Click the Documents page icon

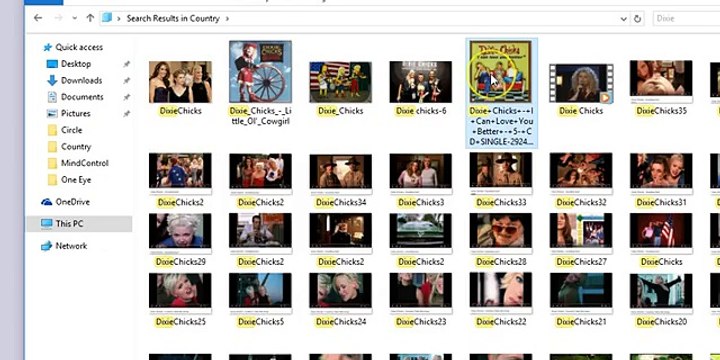(x=52, y=97)
